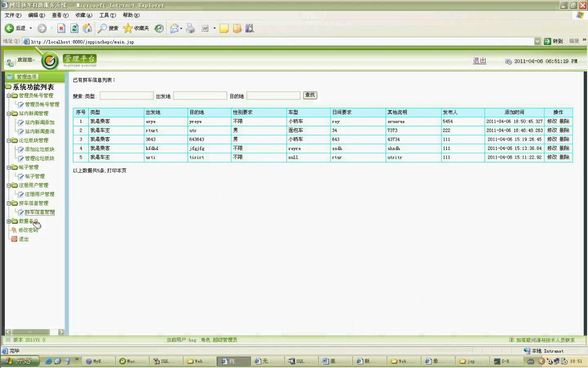588x368 pixels.
Task: Expand the 数据备份 tree folder
Action: click(x=8, y=221)
